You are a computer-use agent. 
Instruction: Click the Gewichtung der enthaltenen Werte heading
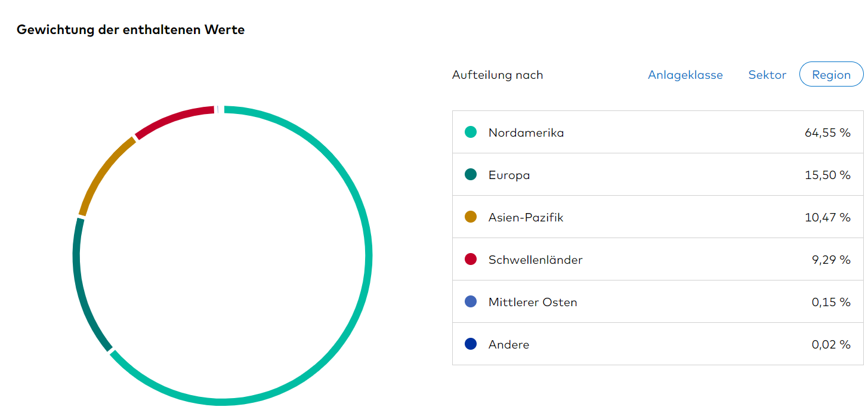pos(131,30)
